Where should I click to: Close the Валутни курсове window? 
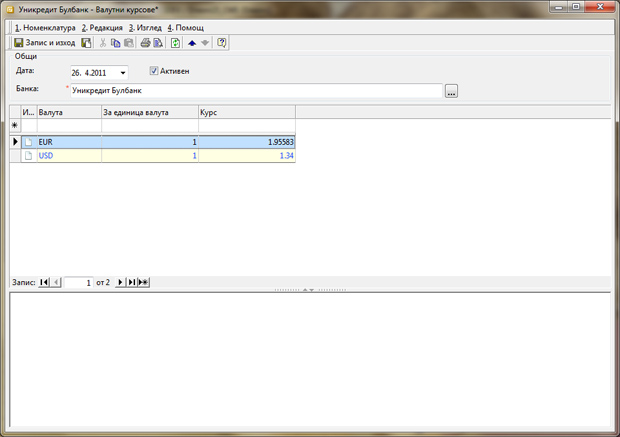pos(600,7)
